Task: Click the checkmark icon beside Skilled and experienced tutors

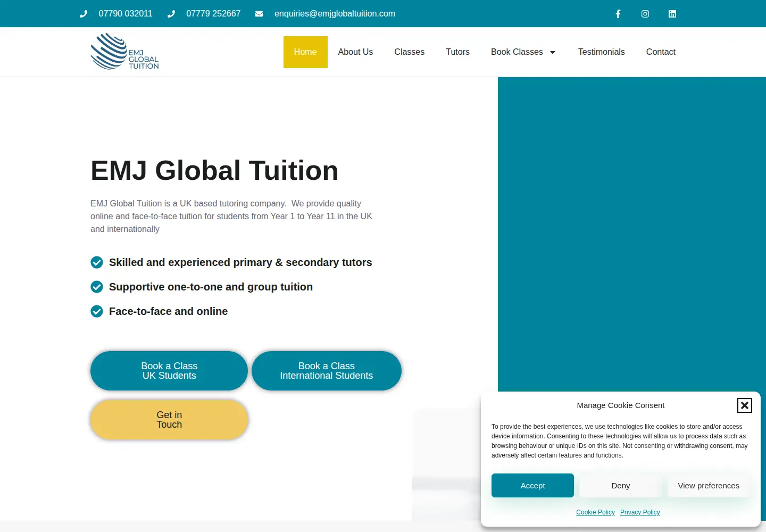Action: (x=97, y=262)
